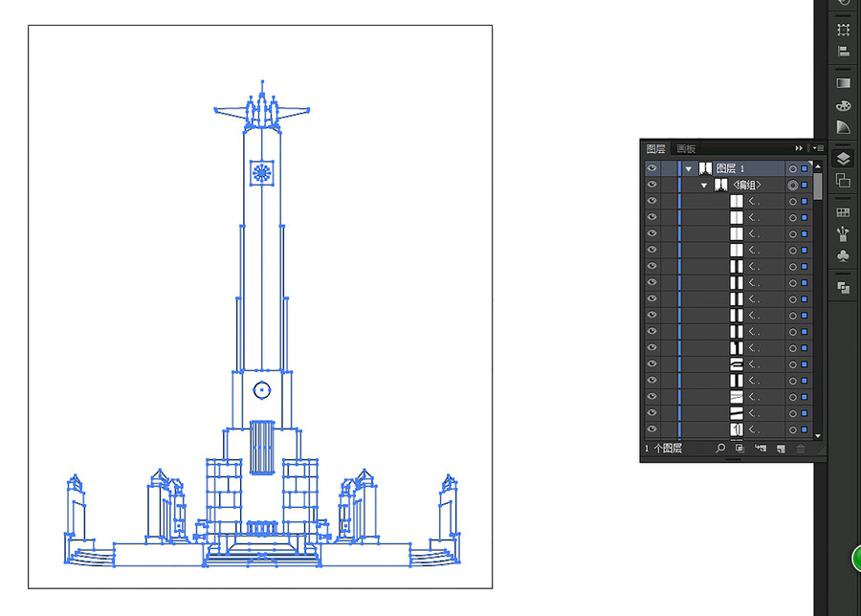Open the Transform panel from the dock

(844, 30)
